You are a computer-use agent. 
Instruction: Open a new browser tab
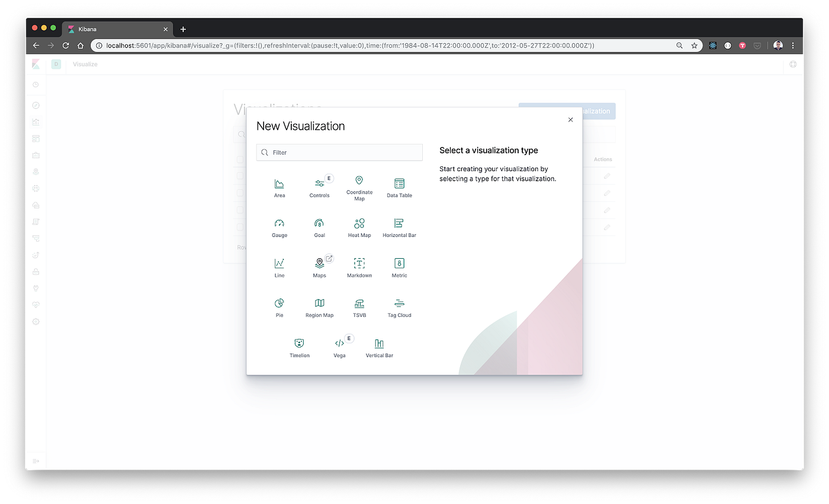183,29
